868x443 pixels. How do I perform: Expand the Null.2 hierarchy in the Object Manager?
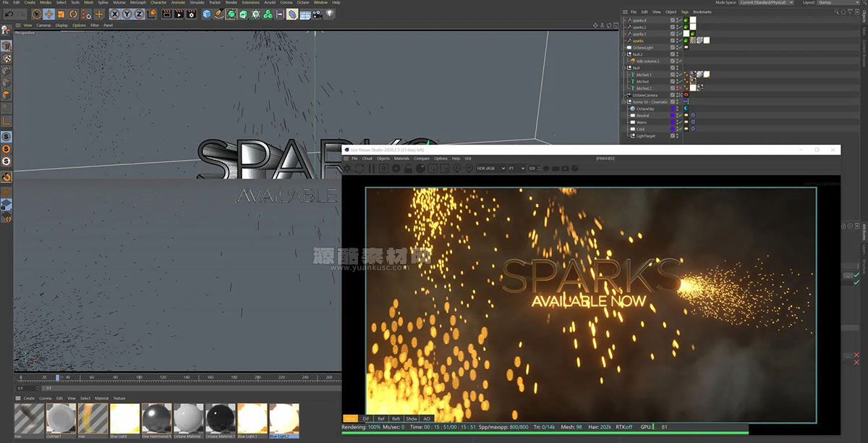(624, 54)
